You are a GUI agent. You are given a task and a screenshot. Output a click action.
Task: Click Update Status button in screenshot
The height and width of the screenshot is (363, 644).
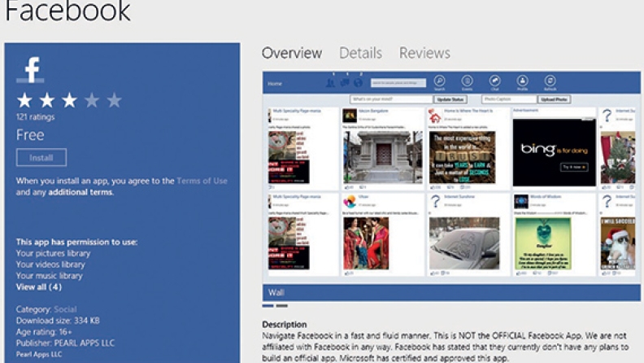(x=450, y=99)
